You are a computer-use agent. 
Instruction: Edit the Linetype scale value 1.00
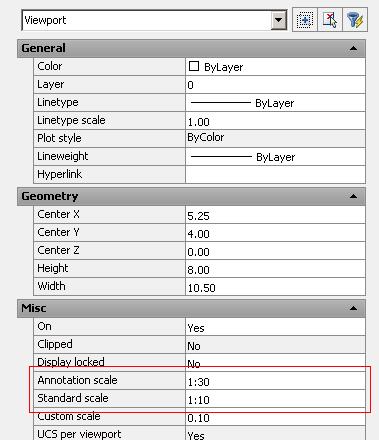click(275, 121)
